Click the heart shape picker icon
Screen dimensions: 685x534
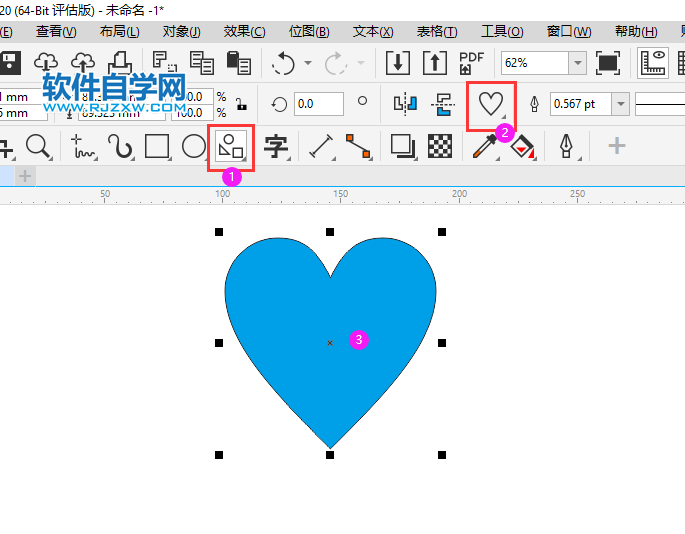[490, 103]
